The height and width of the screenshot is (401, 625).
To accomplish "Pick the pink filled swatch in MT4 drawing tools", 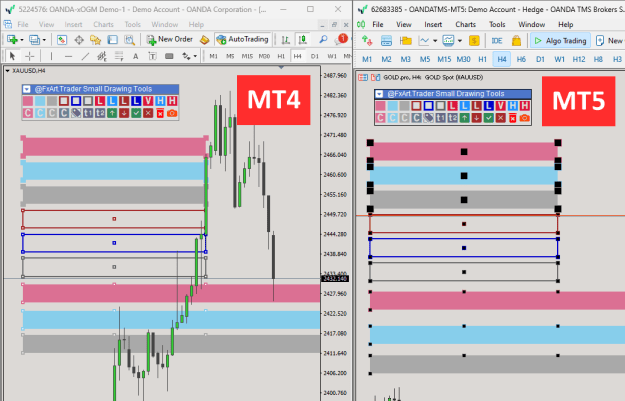I will pyautogui.click(x=28, y=101).
